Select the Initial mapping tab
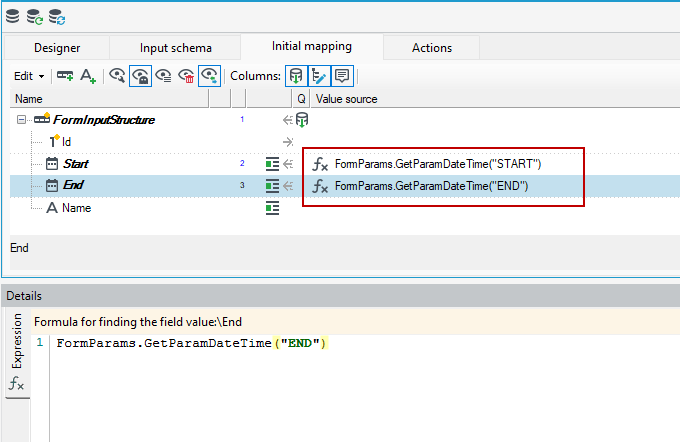The height and width of the screenshot is (442, 680). click(312, 46)
